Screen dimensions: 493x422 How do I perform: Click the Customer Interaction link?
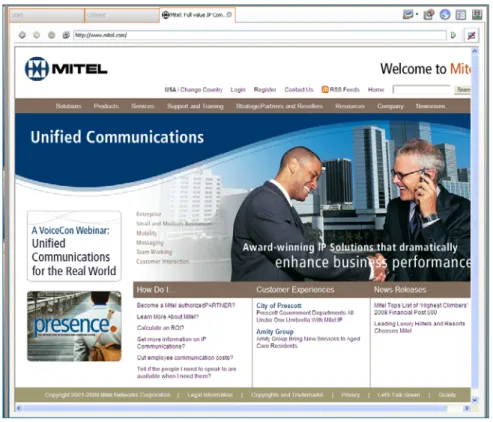point(163,261)
